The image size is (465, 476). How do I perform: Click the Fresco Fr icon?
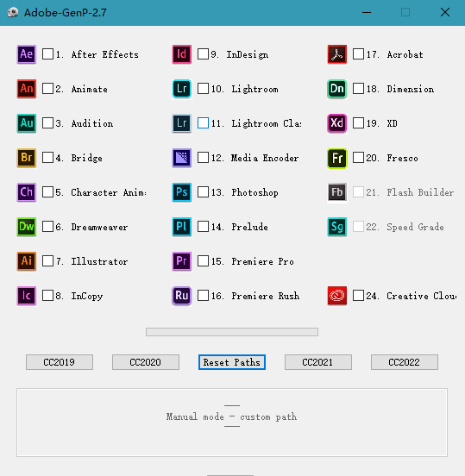[x=337, y=158]
